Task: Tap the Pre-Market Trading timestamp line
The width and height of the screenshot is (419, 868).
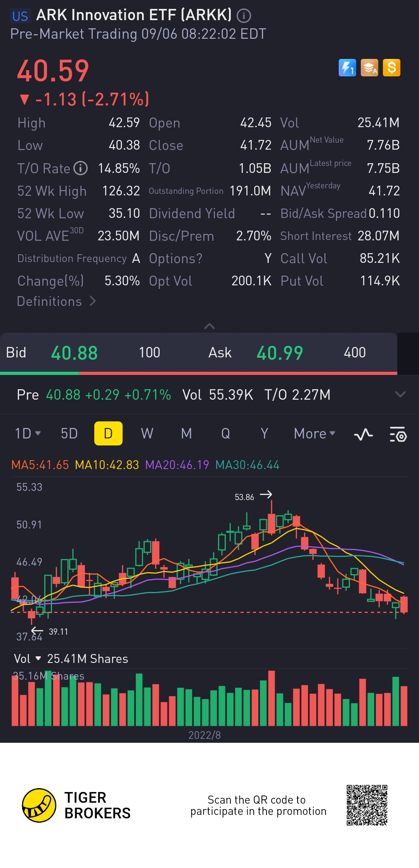Action: tap(138, 34)
